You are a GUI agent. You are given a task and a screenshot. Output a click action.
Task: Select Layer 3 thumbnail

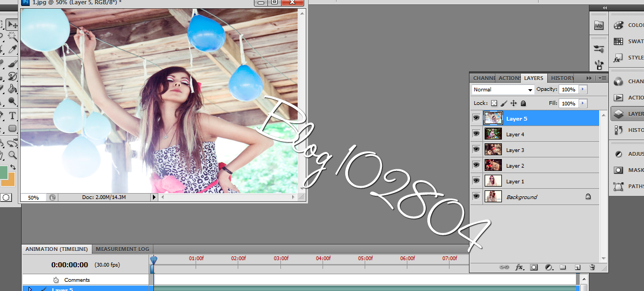click(x=493, y=150)
